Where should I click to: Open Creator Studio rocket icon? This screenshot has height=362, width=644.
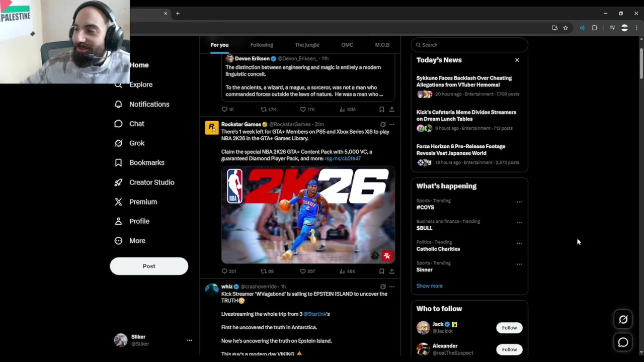pyautogui.click(x=118, y=182)
